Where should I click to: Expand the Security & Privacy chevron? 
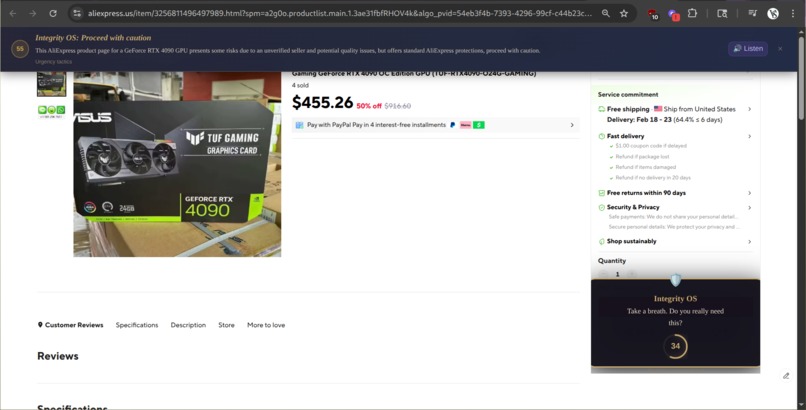pyautogui.click(x=749, y=208)
